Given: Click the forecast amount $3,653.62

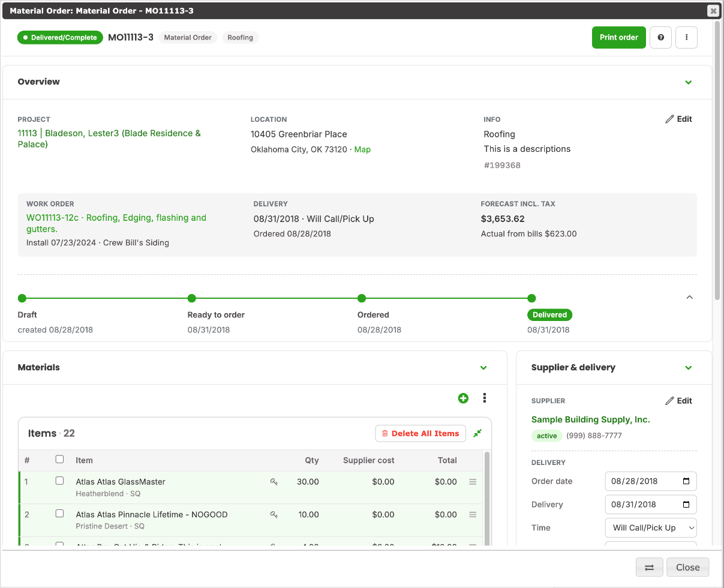Looking at the screenshot, I should (503, 219).
